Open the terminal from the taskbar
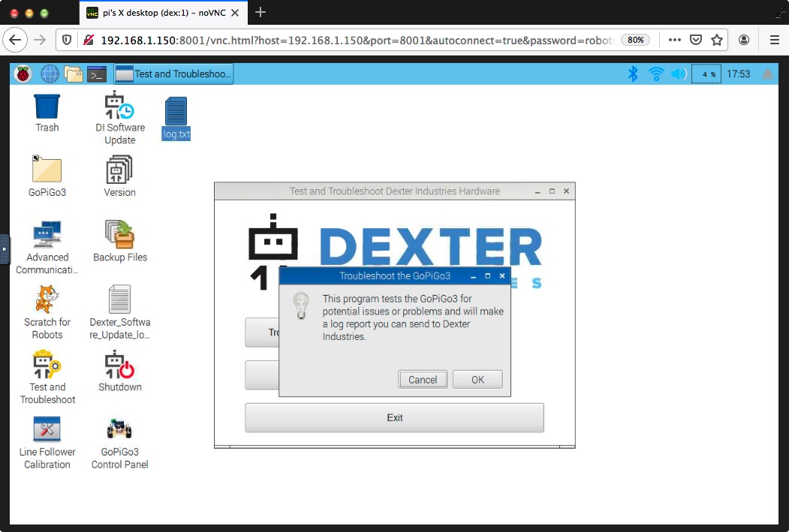This screenshot has height=532, width=789. (x=96, y=74)
